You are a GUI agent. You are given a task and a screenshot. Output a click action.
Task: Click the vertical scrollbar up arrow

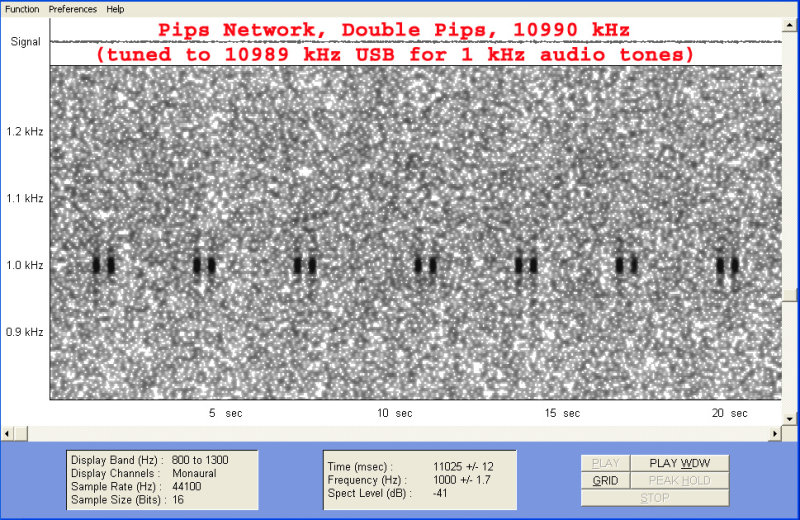pos(790,24)
